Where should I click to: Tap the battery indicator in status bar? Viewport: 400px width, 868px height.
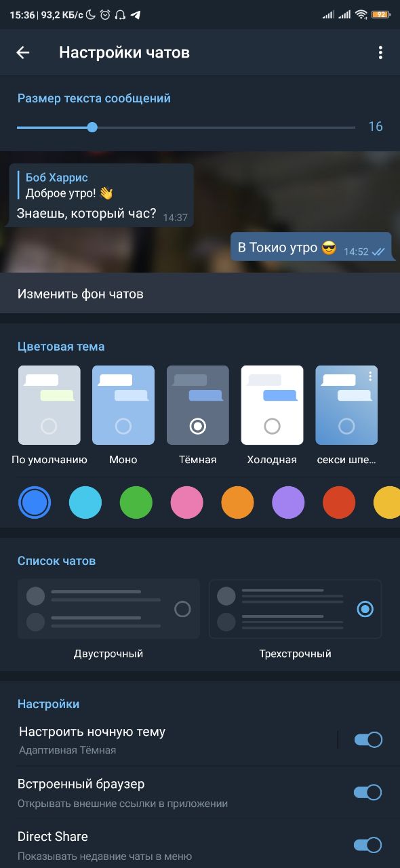tap(380, 14)
